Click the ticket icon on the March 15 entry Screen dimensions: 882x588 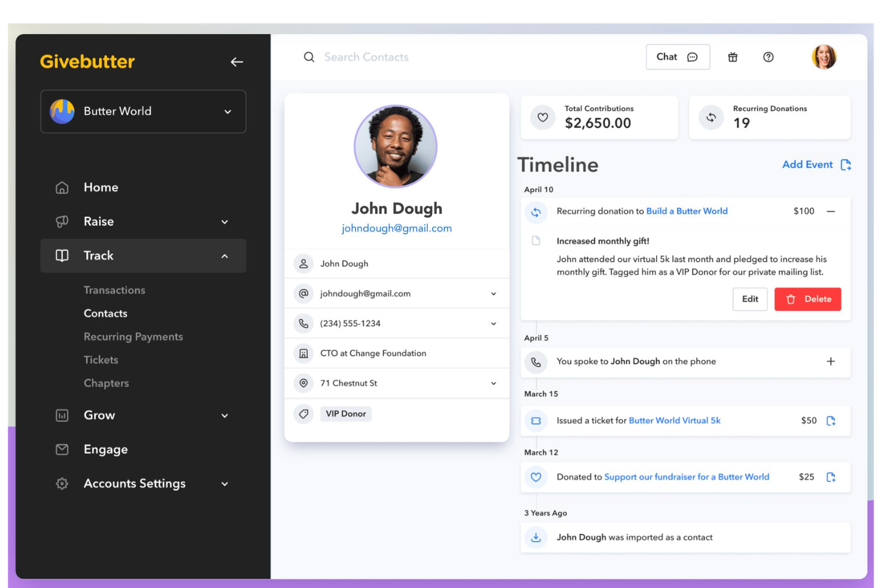click(x=536, y=420)
